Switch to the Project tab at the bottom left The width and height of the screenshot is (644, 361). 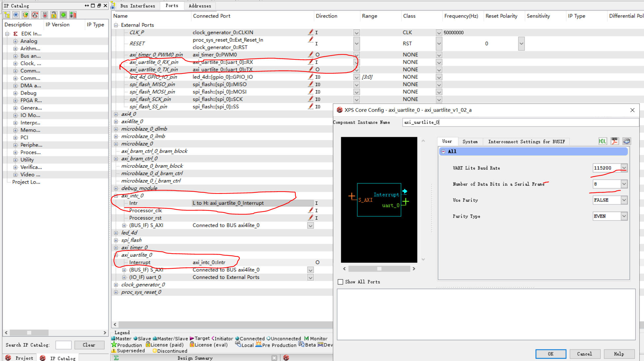pyautogui.click(x=20, y=358)
